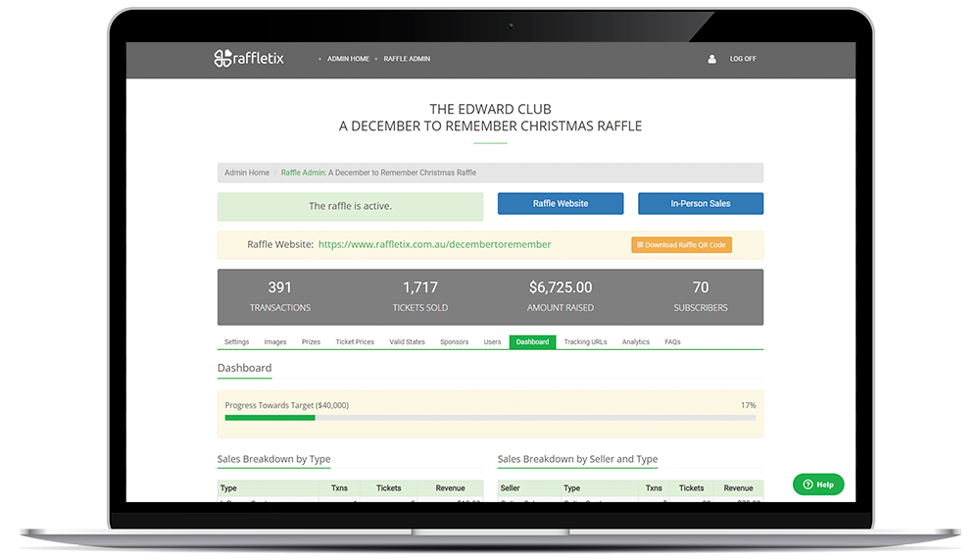Select the Images tab
This screenshot has width=980, height=560.
pos(275,342)
